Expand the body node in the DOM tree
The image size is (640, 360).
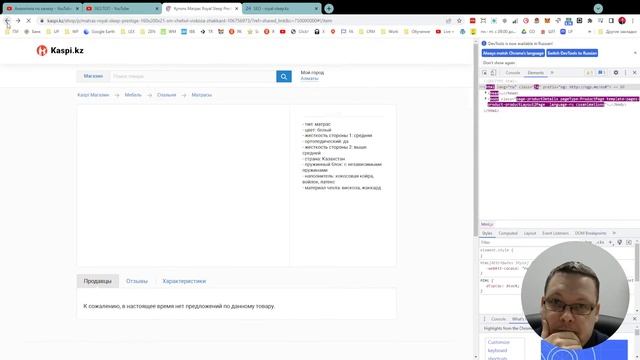[486, 99]
